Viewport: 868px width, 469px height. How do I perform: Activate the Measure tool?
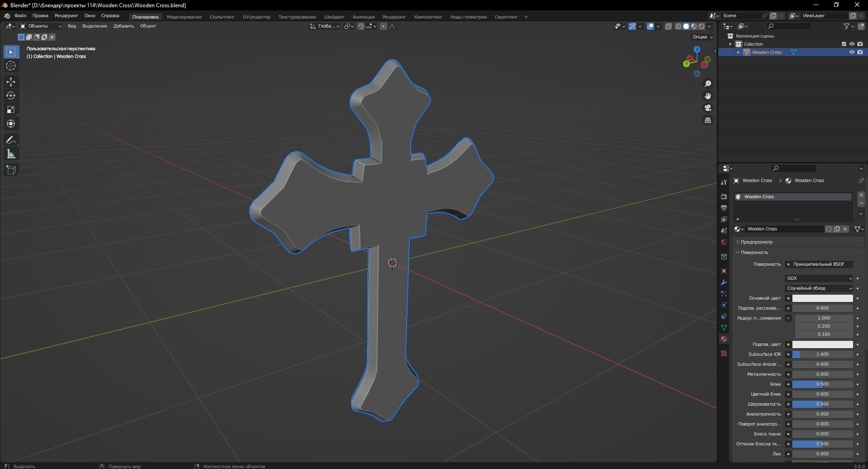click(x=11, y=153)
